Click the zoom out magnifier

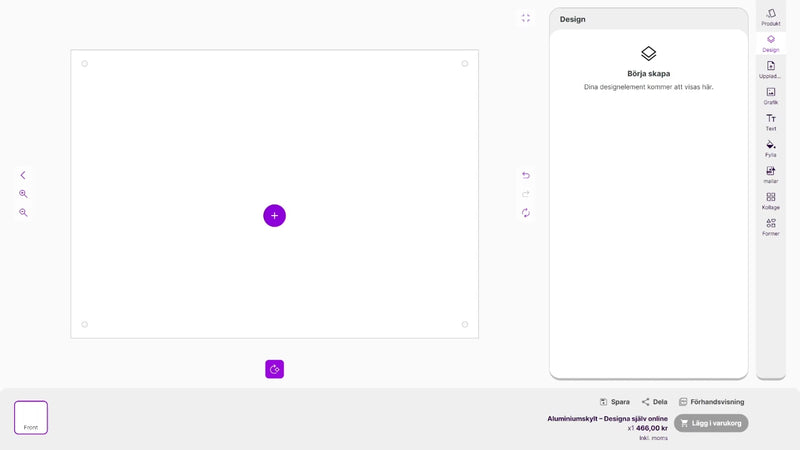[23, 213]
